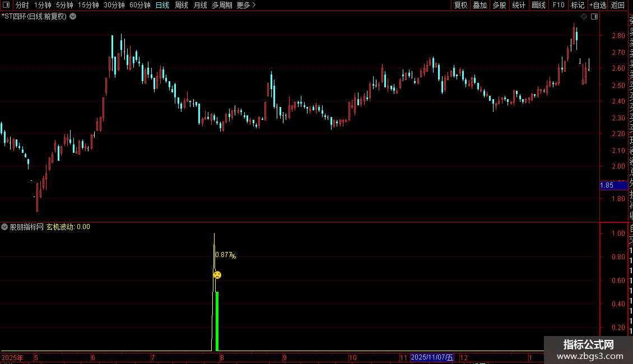Image resolution: width=633 pixels, height=364 pixels.
Task: Click the diamond icon in chart corner
Action: (584, 17)
